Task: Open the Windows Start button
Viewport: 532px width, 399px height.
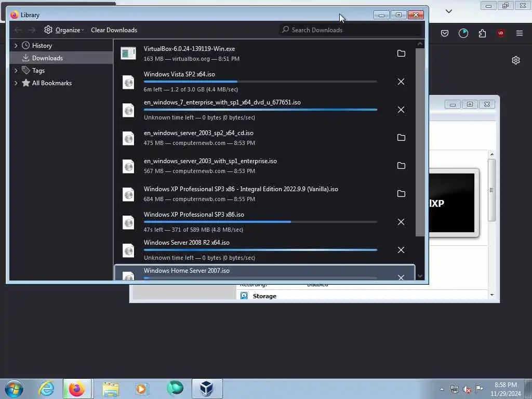Action: click(x=14, y=389)
